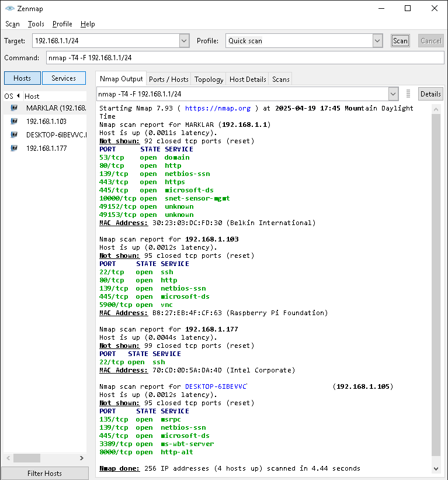Click the Raspberry Pi Foundation MAC Address line
Viewport: 448px width, 480px height.
click(213, 313)
